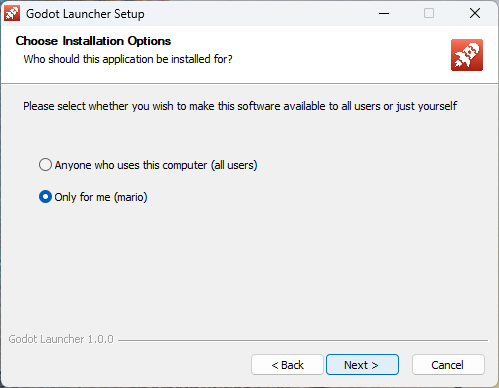Click the 'Who should this application be installed for?' subtitle
Screen dimensions: 499x388
(128, 59)
